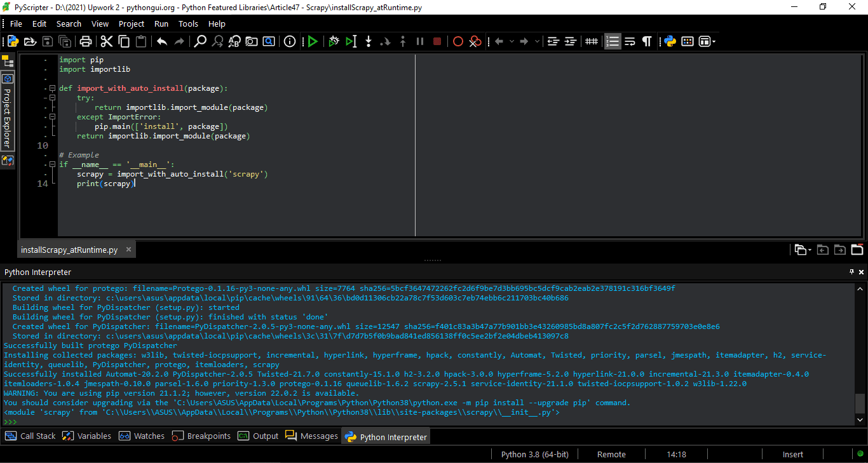
Task: Collapse the def import_with_auto_install fold
Action: click(x=53, y=88)
